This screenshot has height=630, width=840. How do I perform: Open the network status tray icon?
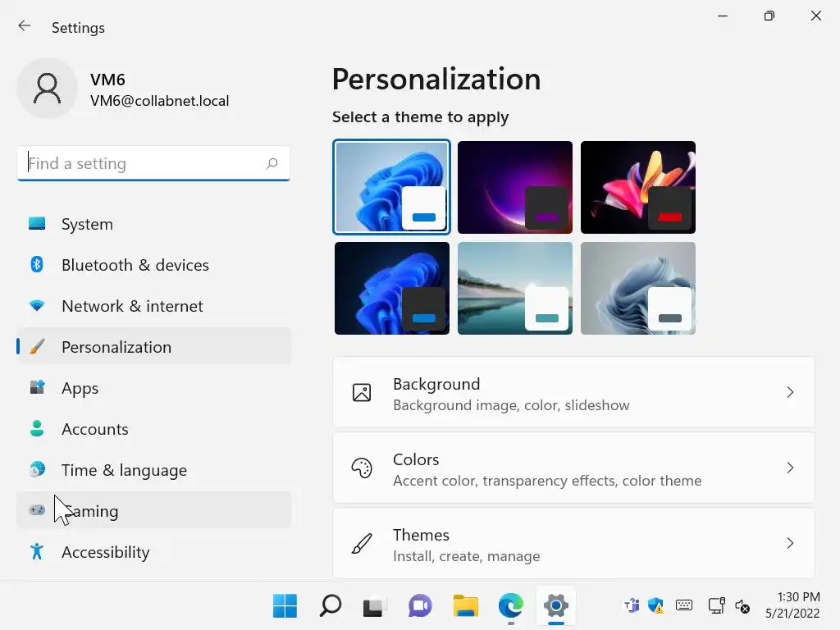(716, 606)
